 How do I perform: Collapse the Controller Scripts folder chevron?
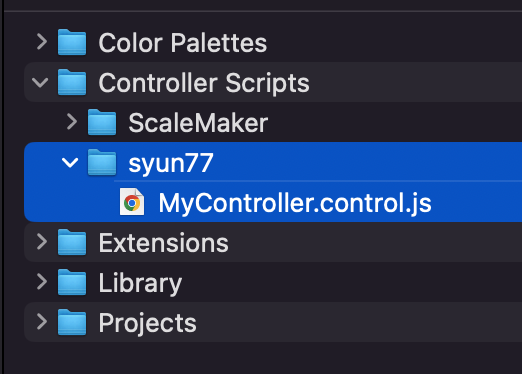(40, 82)
